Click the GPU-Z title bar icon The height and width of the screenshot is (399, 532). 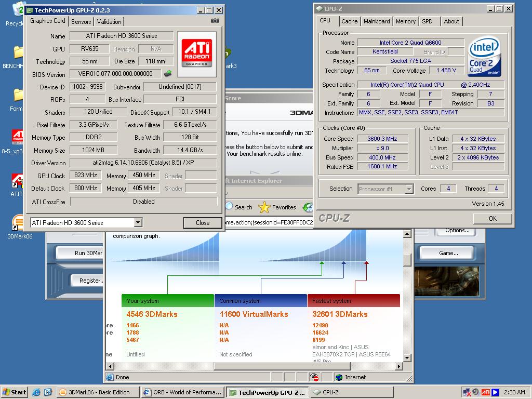[x=30, y=10]
